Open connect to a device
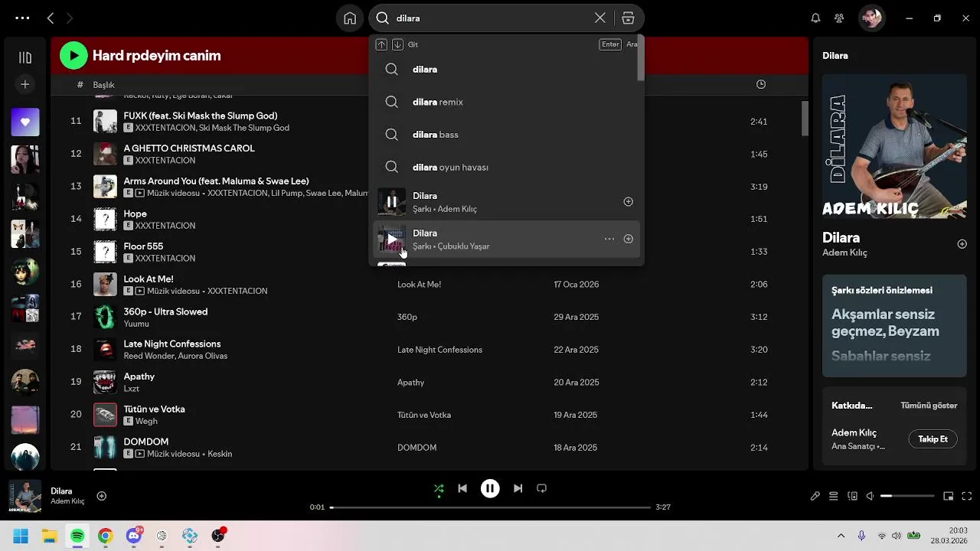This screenshot has width=980, height=551. pyautogui.click(x=852, y=496)
